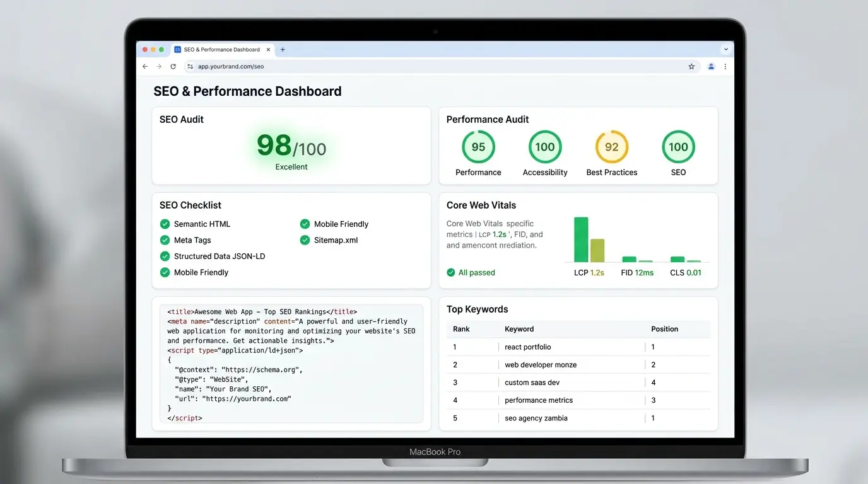Click the Top Keywords card heading
The height and width of the screenshot is (484, 868).
tap(478, 309)
